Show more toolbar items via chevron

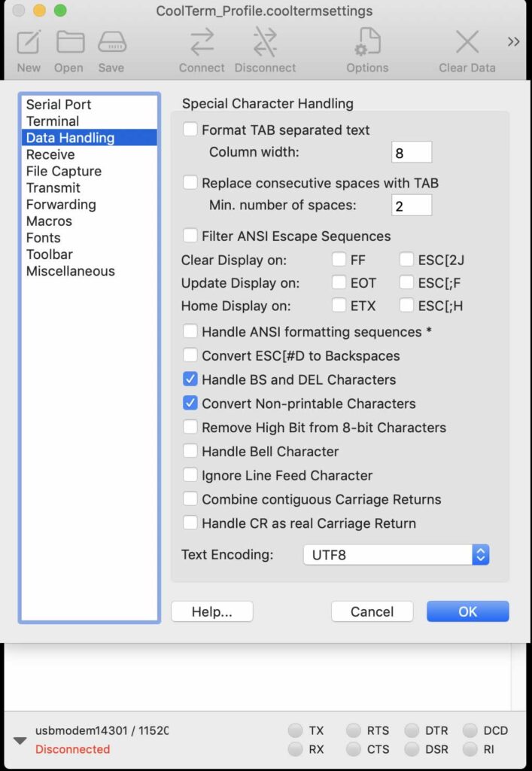tap(514, 42)
